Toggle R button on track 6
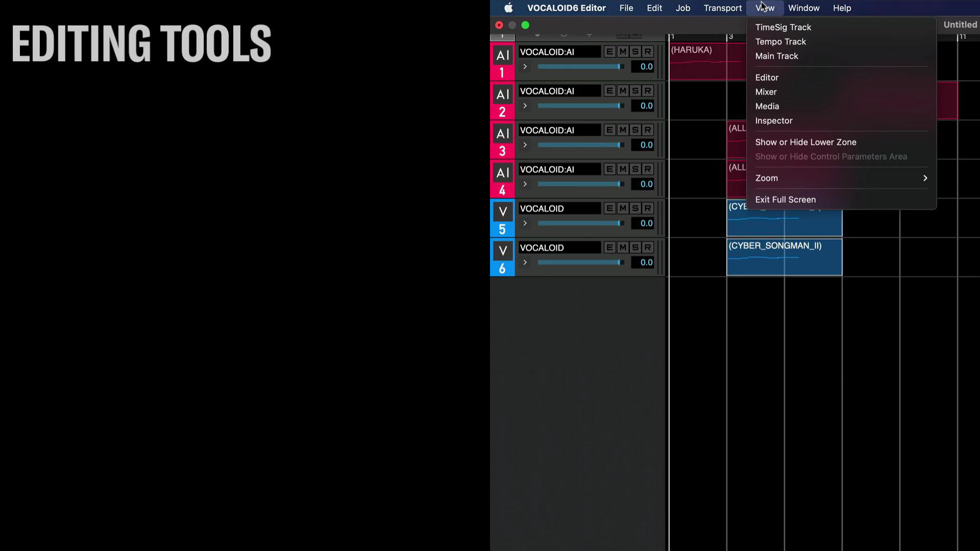 648,247
